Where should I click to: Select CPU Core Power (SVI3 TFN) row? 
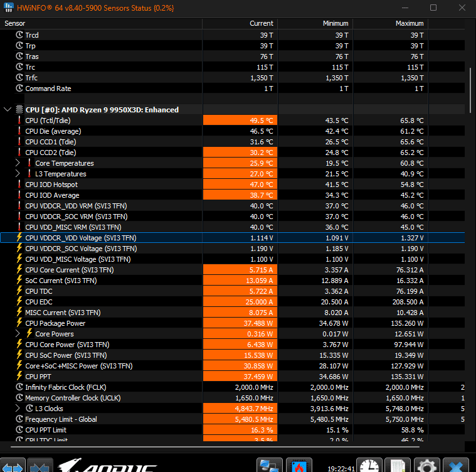click(233, 345)
